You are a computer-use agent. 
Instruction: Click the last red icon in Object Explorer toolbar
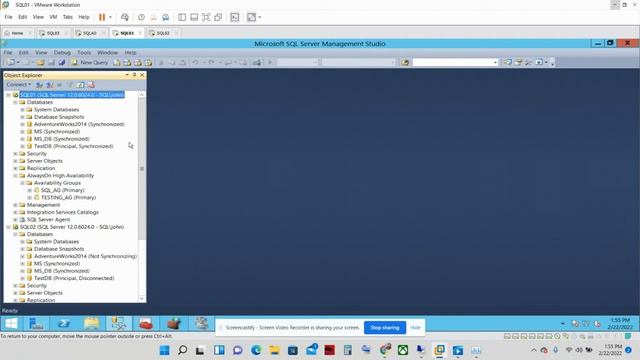tap(91, 85)
